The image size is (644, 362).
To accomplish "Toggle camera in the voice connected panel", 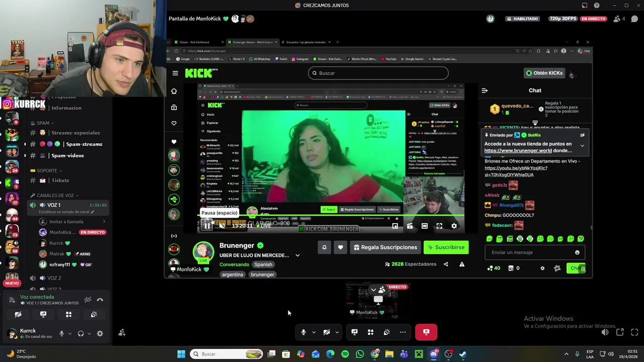I will click(18, 314).
